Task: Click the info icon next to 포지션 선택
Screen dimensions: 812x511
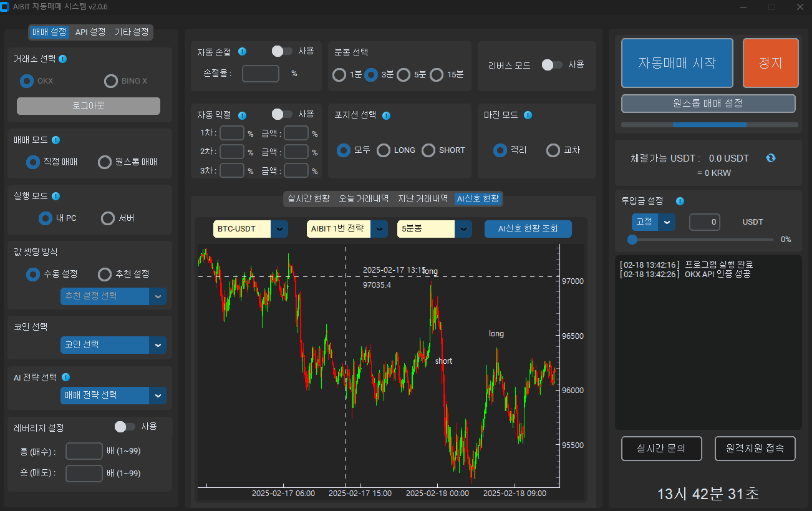Action: coord(386,115)
